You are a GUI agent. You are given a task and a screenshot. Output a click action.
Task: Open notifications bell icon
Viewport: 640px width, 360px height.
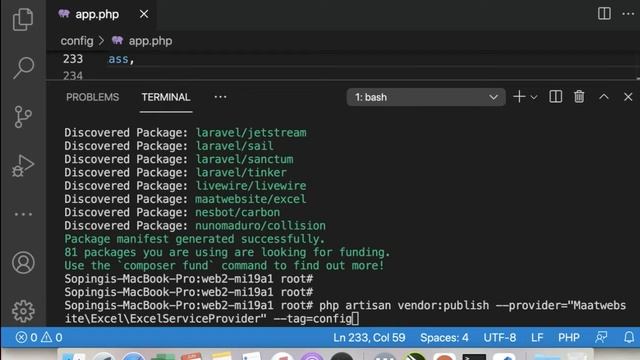(629, 337)
